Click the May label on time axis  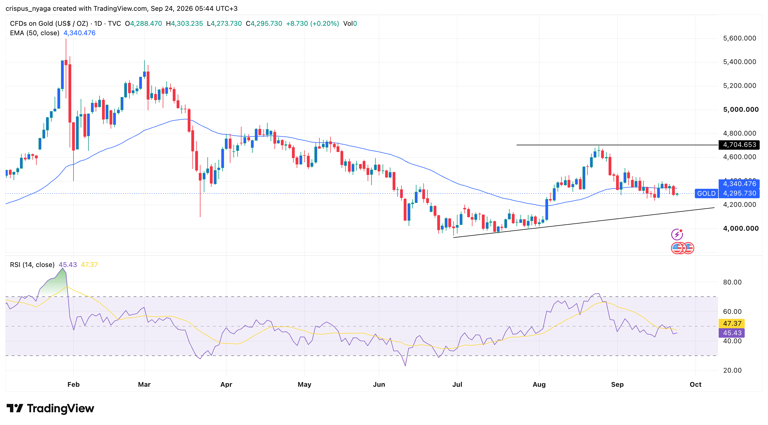coord(304,385)
